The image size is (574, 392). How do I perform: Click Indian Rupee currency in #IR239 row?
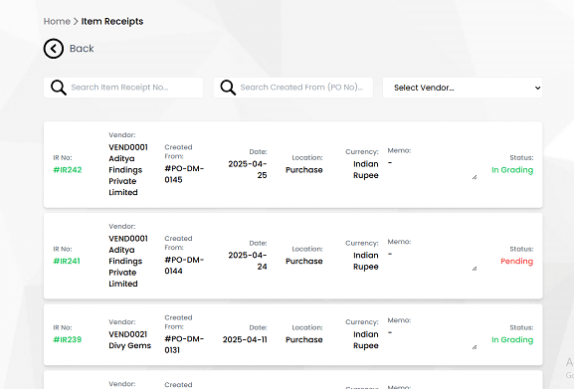tap(366, 339)
